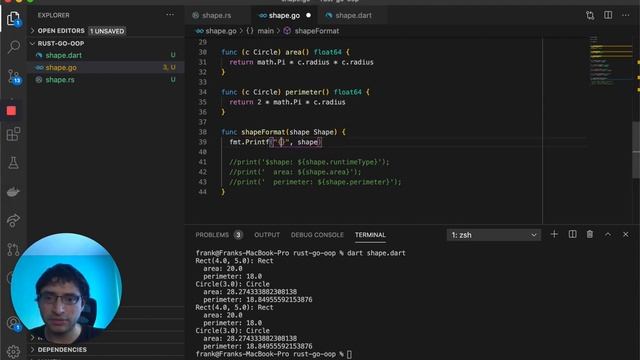
Task: Open shape.go in the file explorer
Action: click(x=61, y=67)
